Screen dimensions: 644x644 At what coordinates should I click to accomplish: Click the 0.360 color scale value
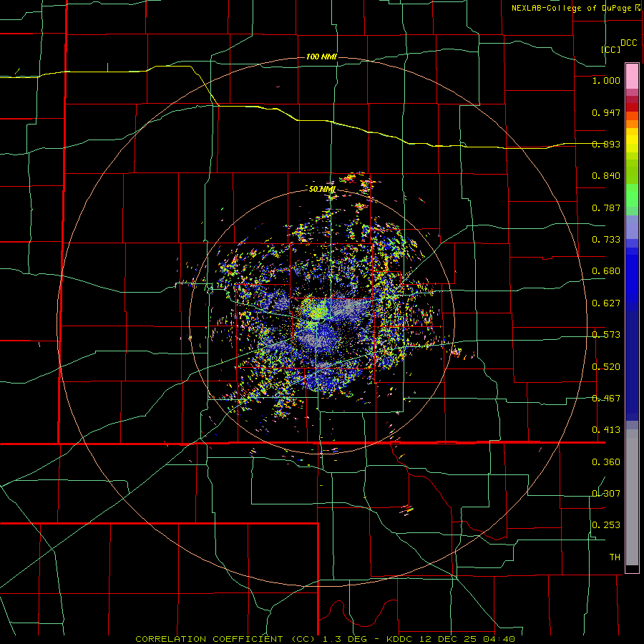tap(606, 462)
